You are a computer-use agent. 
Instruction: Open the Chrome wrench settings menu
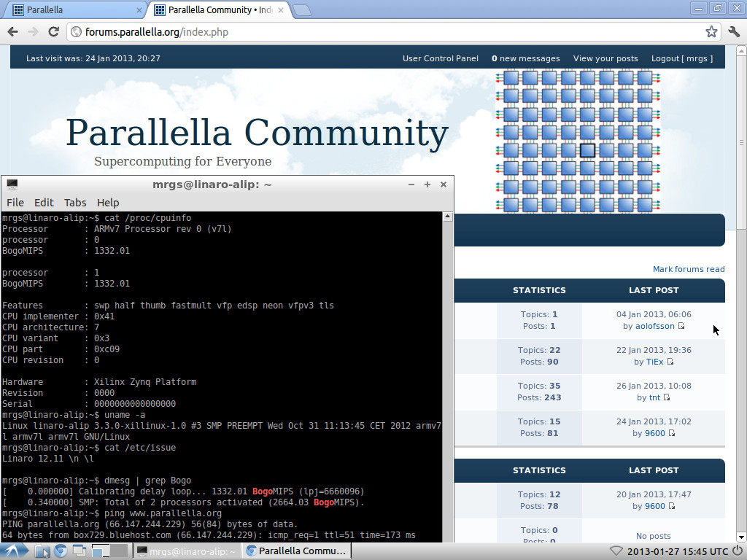coord(734,31)
